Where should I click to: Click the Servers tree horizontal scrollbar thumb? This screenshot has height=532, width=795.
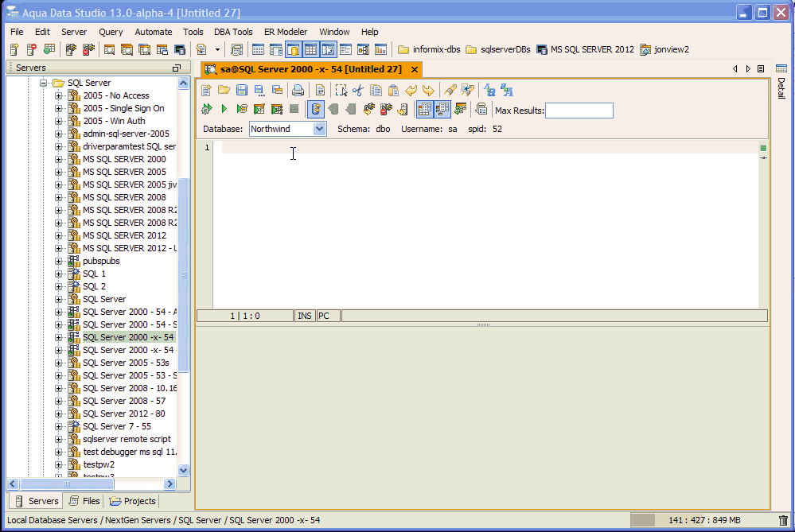[x=66, y=483]
